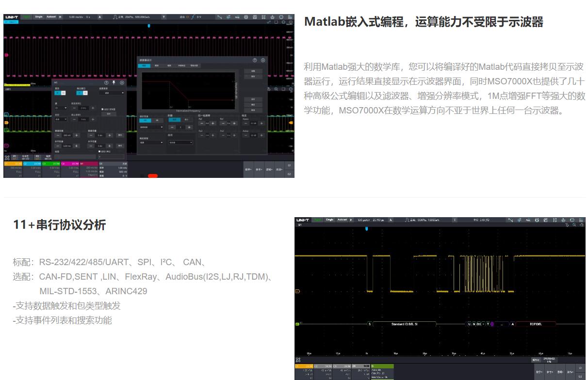This screenshot has height=380, width=588.
Task: Increase the filter order with its plus button
Action: [189, 127]
